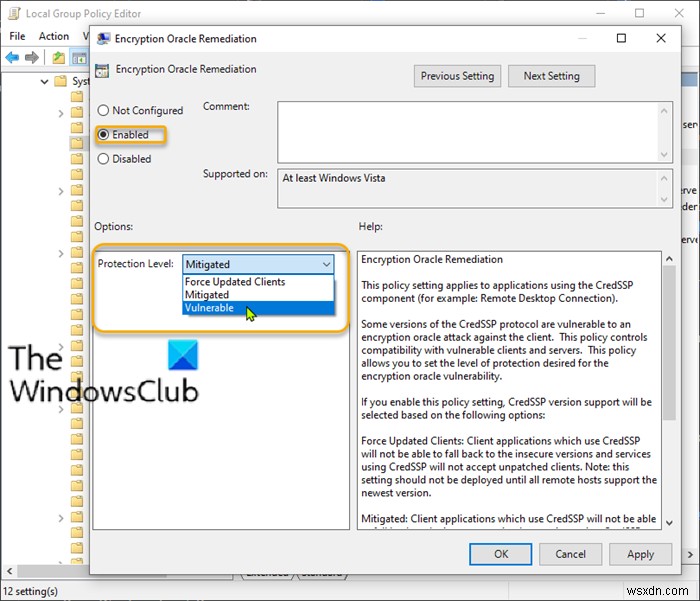This screenshot has width=700, height=601.
Task: Click the Comment box scroll up arrow
Action: point(664,110)
